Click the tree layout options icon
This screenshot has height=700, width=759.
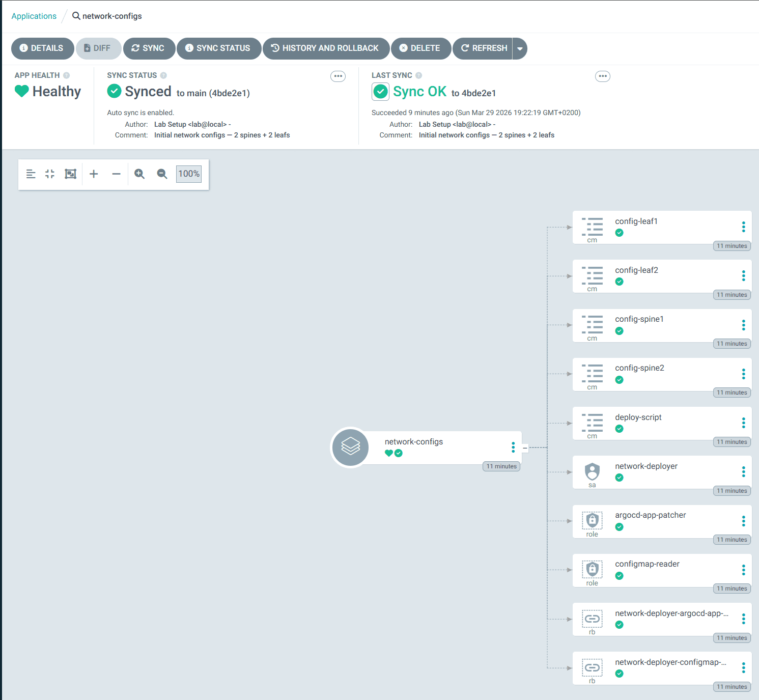[31, 174]
